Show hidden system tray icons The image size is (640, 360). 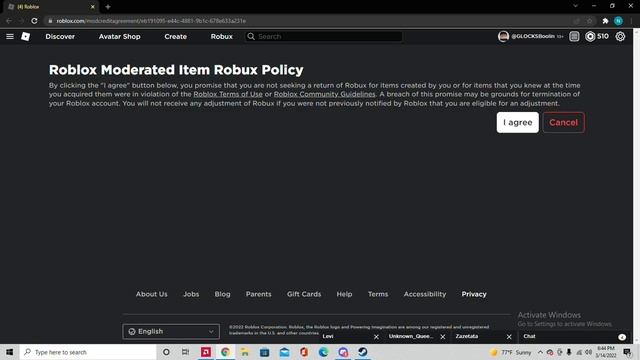pyautogui.click(x=540, y=352)
